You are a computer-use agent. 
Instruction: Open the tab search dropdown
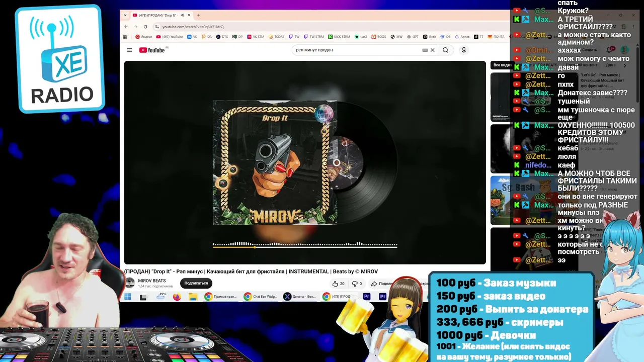pyautogui.click(x=125, y=15)
